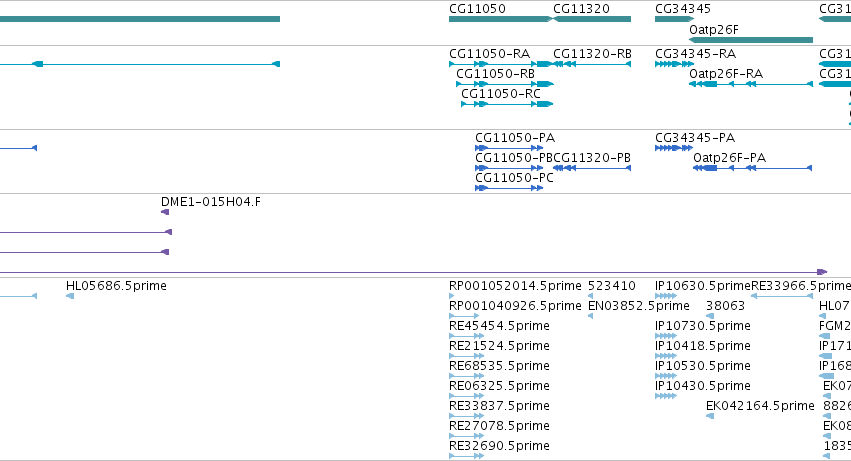Select the RE33837.5prime EST

pyautogui.click(x=467, y=416)
